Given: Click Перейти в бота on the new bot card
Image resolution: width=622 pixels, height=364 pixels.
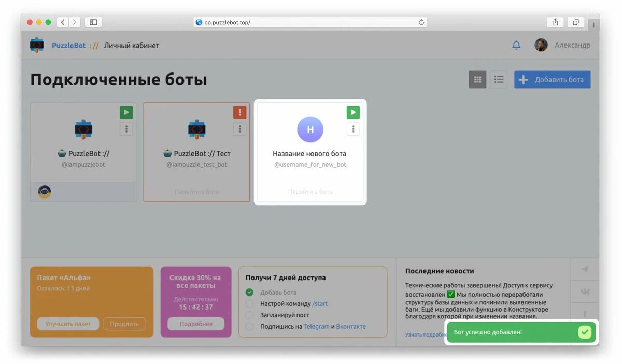Looking at the screenshot, I should [310, 192].
